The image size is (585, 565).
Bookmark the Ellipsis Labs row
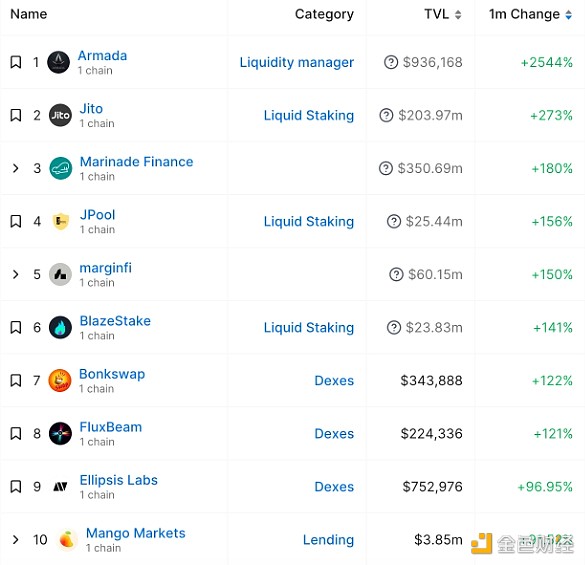15,486
